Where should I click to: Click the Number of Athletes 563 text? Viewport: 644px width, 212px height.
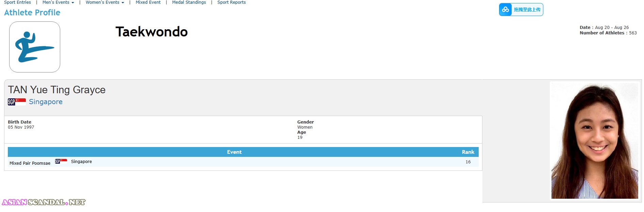click(608, 33)
